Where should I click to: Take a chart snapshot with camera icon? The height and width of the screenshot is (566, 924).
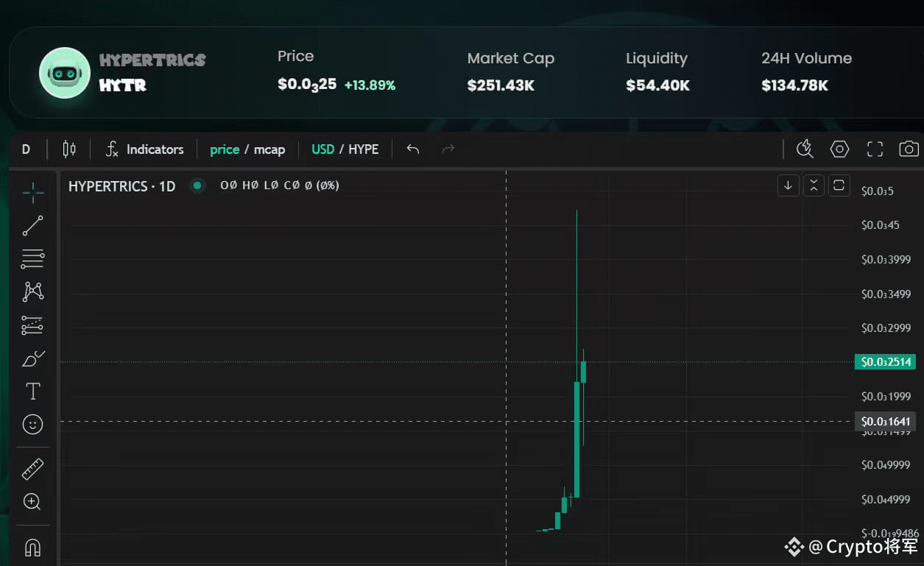click(x=909, y=149)
